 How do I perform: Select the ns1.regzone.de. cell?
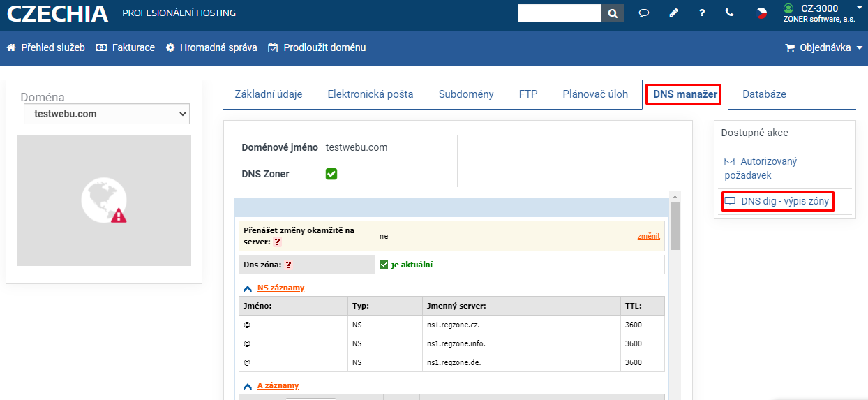[x=521, y=362]
